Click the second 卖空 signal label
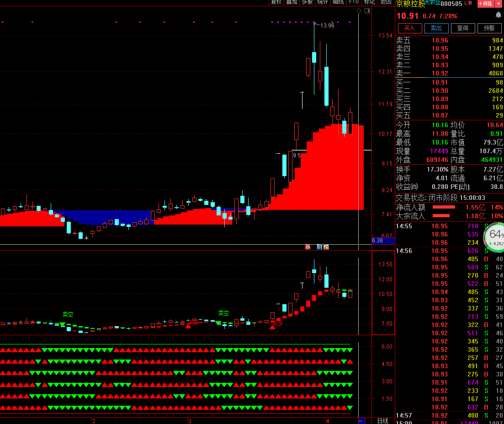Viewport: 504px width, 424px height. click(223, 313)
